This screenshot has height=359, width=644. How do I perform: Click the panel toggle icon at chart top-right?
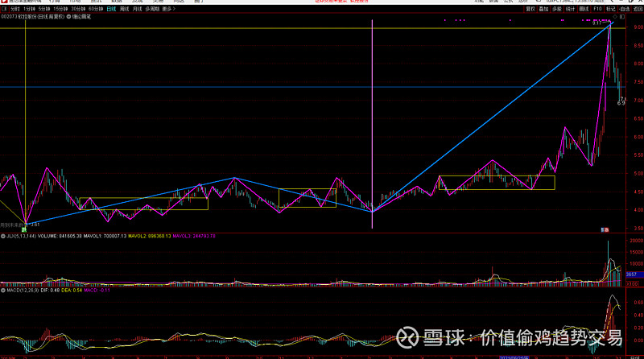pyautogui.click(x=621, y=17)
